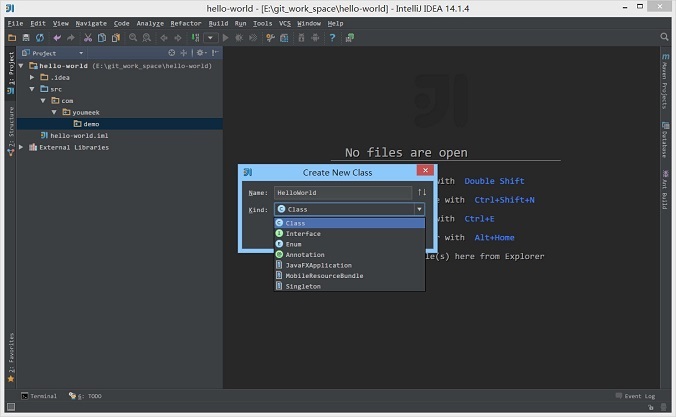
Task: Click the Synchronize refresh icon
Action: (x=40, y=38)
